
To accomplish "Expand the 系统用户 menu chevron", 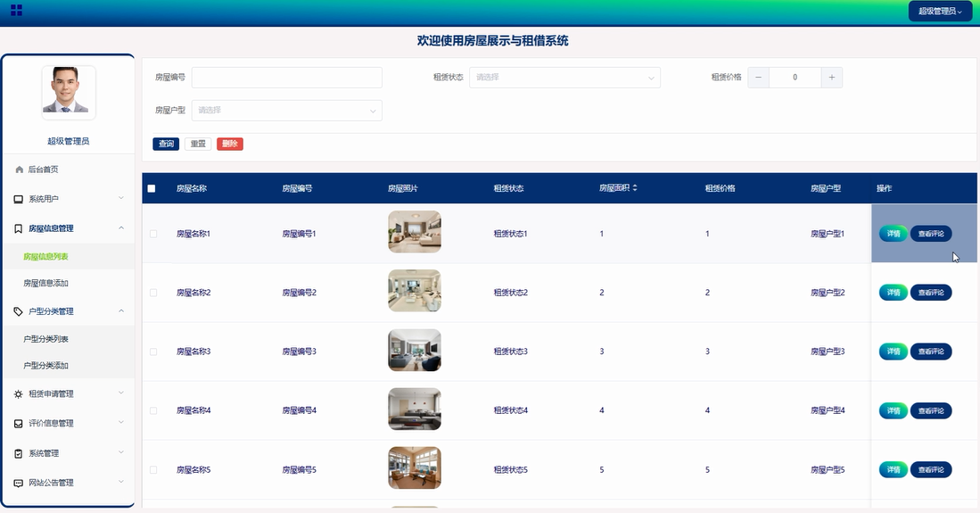I will 121,198.
